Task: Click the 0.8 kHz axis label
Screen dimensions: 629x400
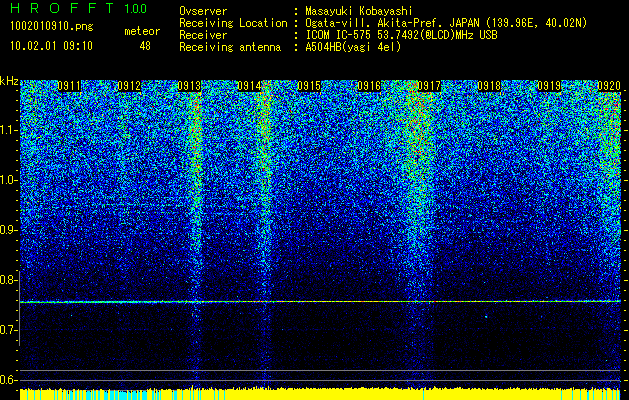Action: pos(8,280)
